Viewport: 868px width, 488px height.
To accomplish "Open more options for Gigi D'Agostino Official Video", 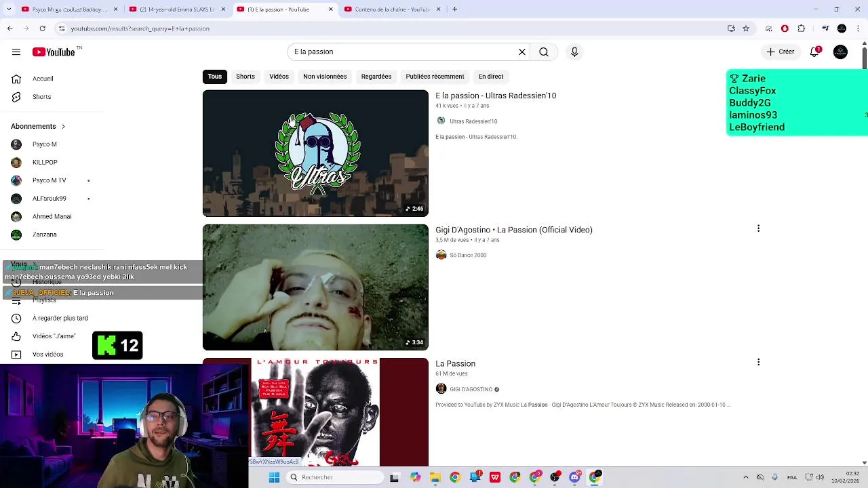I will coord(758,229).
